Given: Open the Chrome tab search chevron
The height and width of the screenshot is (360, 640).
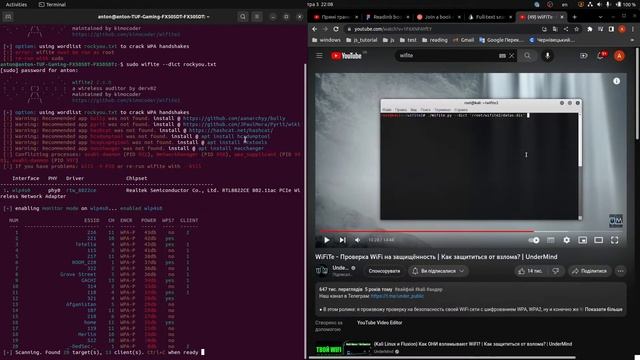Looking at the screenshot, I should [x=600, y=17].
